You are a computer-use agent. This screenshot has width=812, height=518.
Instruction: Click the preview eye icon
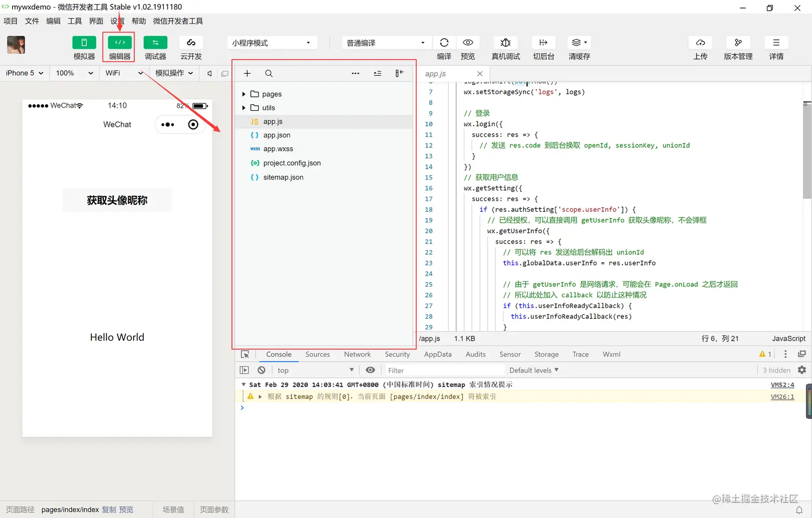click(468, 42)
